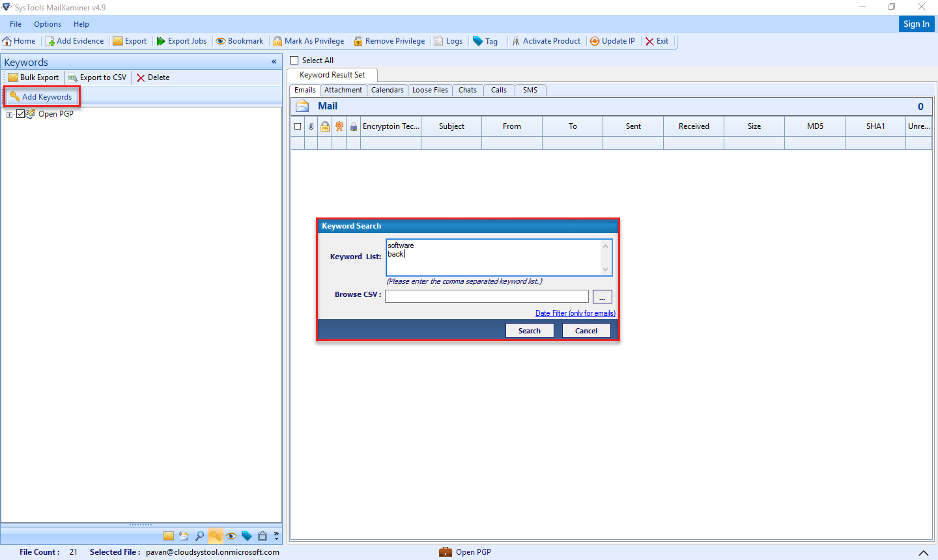The image size is (938, 560).
Task: View the application Logs
Action: coord(449,40)
